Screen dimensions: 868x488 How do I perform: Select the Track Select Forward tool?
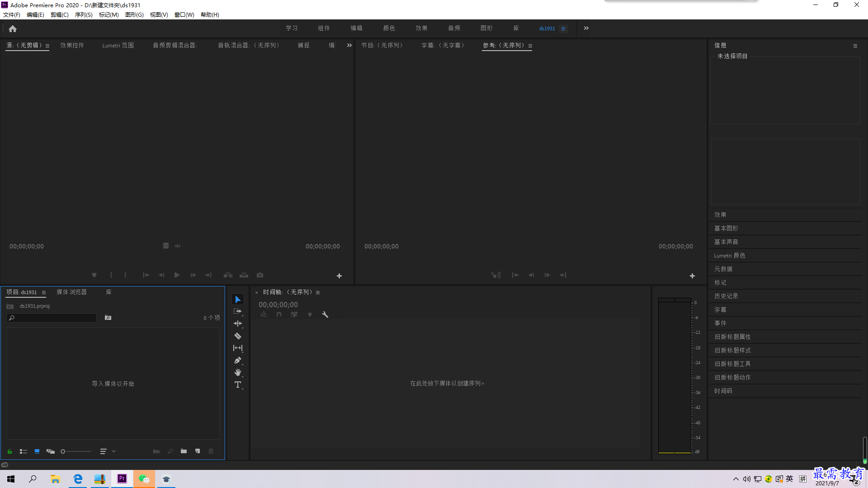[x=238, y=312]
